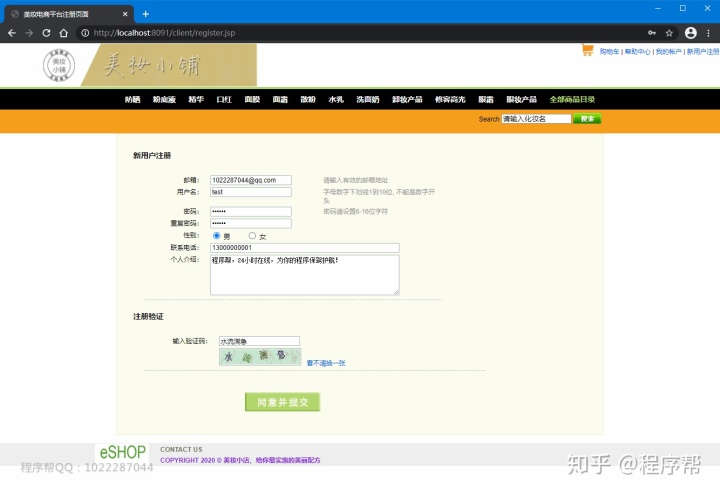Open the saved password key icon
The image size is (720, 495).
tap(652, 33)
